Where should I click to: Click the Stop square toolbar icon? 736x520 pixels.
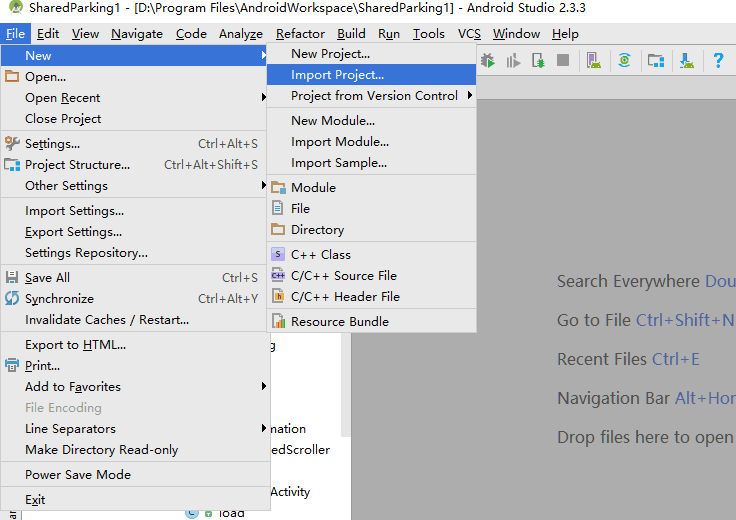(563, 60)
